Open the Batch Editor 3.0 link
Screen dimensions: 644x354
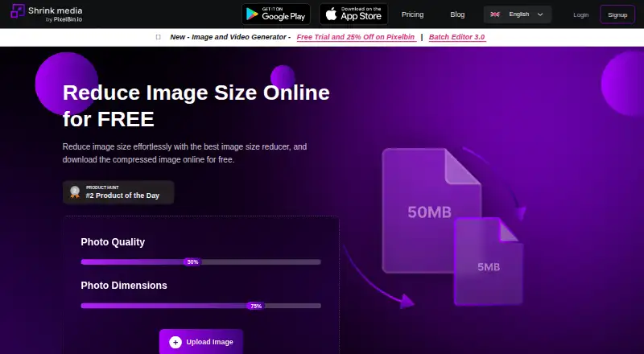point(457,37)
